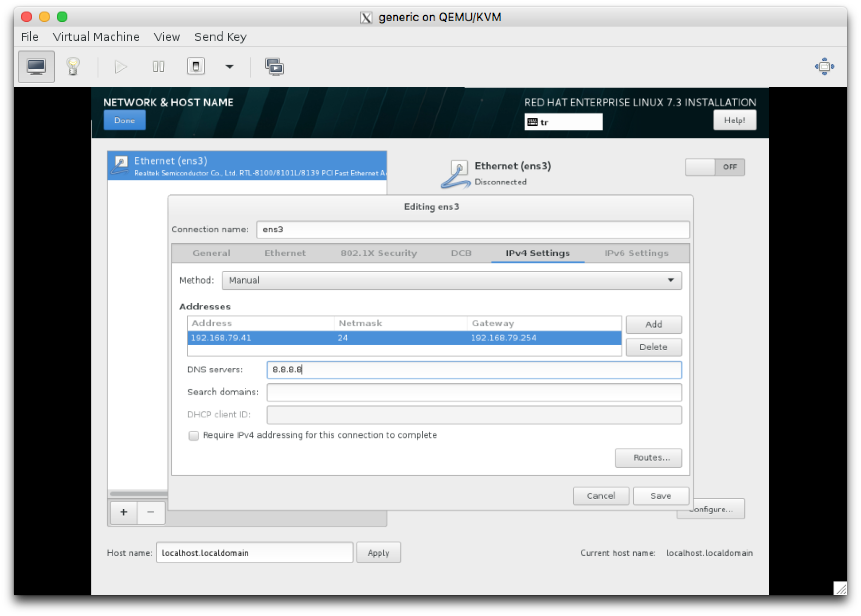Click the blue Done button
Image resolution: width=861 pixels, height=616 pixels.
[x=125, y=121]
